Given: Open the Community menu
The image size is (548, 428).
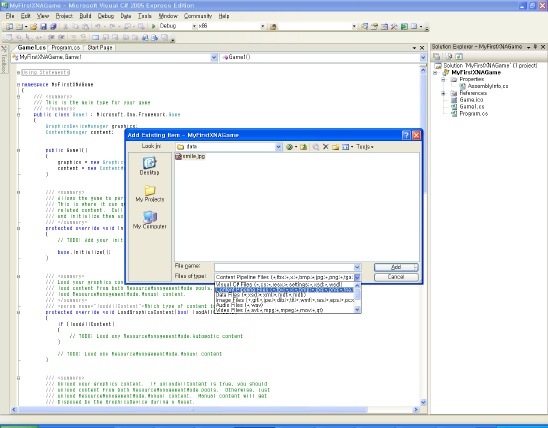Looking at the screenshot, I should click(198, 16).
